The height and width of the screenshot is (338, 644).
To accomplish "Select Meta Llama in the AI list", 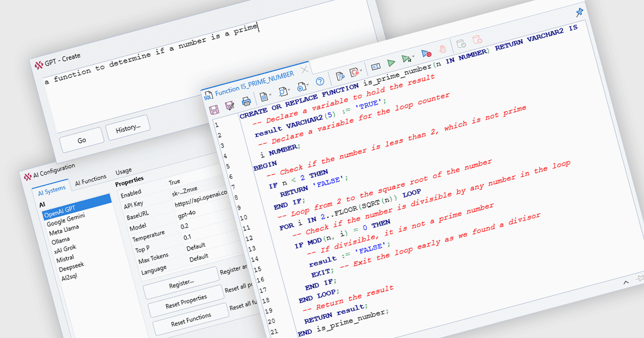I will (63, 230).
